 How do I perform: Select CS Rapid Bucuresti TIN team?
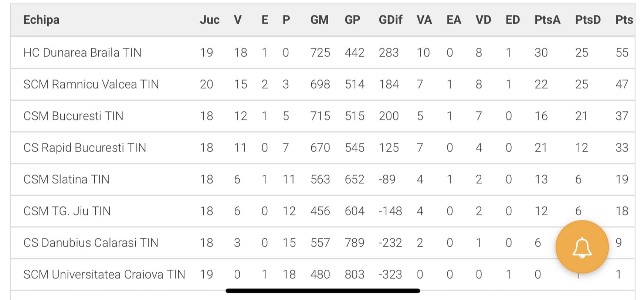tap(85, 148)
